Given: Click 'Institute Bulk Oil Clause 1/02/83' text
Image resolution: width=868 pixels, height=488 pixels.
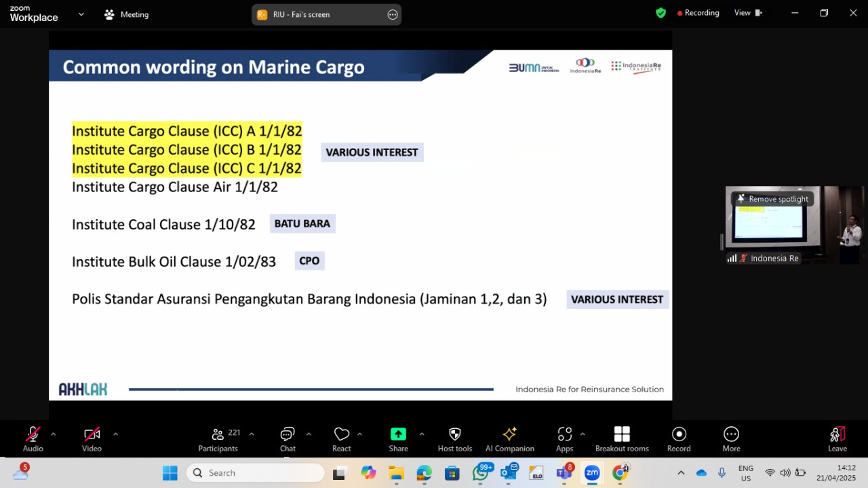Looking at the screenshot, I should pyautogui.click(x=174, y=262).
